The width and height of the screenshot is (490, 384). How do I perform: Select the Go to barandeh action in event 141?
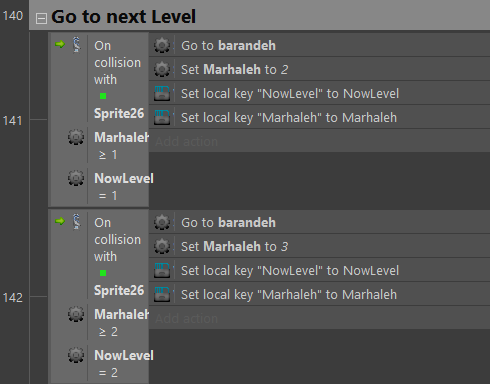(x=319, y=45)
